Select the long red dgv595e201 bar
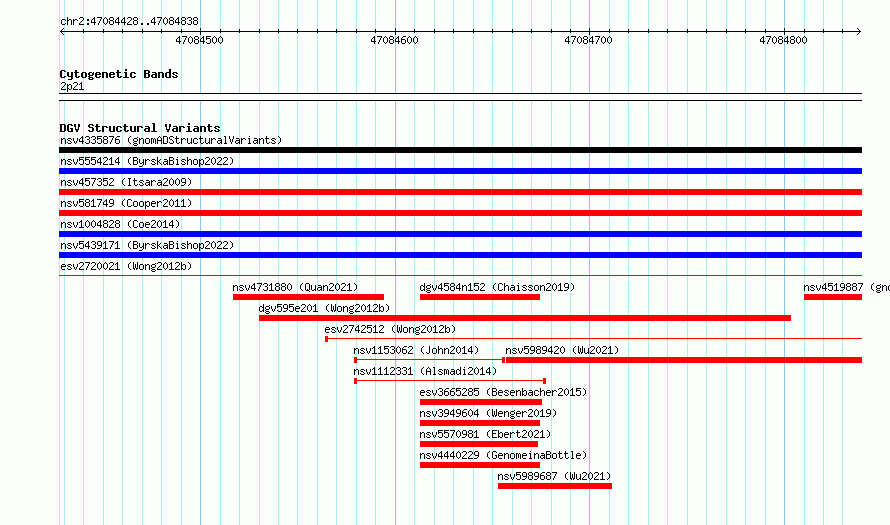890x525 pixels. [x=525, y=318]
